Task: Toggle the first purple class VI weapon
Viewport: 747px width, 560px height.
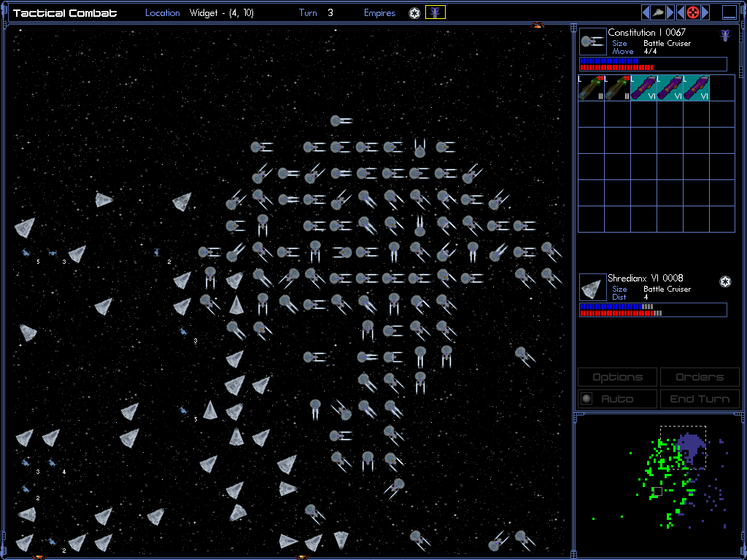Action: (x=643, y=87)
